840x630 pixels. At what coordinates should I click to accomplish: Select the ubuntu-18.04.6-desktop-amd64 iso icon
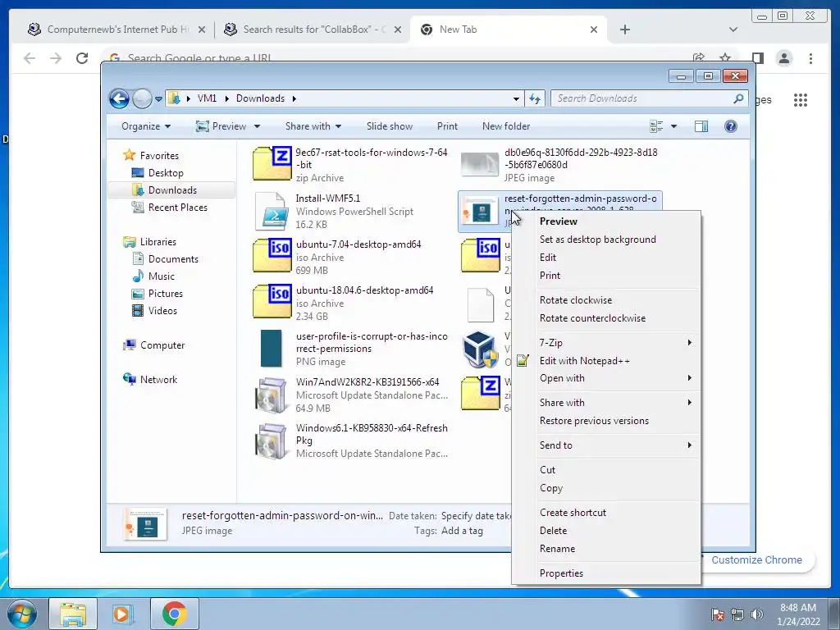coord(272,301)
